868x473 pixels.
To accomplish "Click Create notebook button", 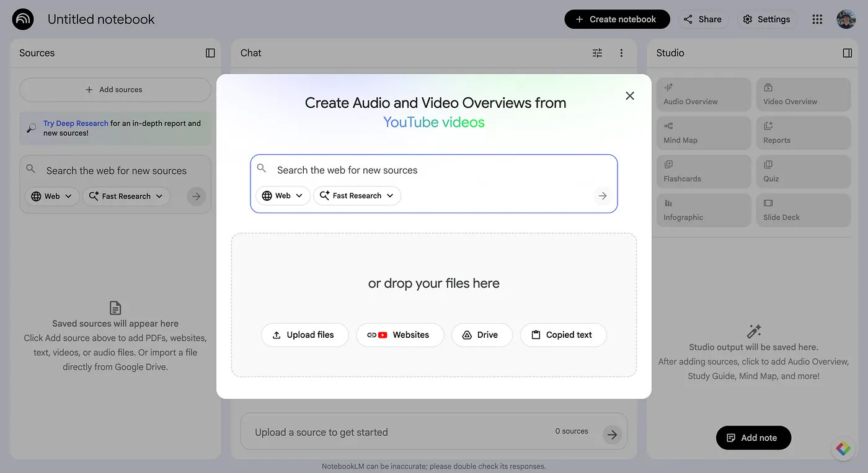I will pyautogui.click(x=617, y=19).
